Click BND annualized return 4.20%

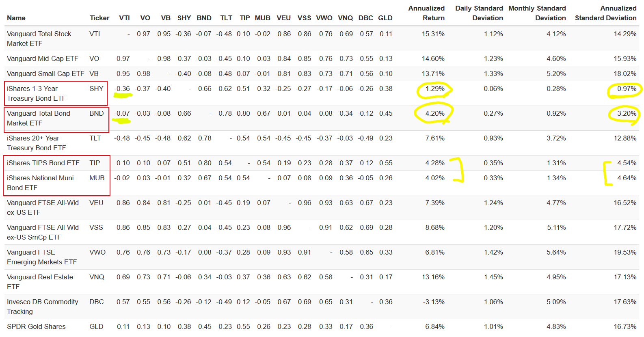tap(435, 113)
